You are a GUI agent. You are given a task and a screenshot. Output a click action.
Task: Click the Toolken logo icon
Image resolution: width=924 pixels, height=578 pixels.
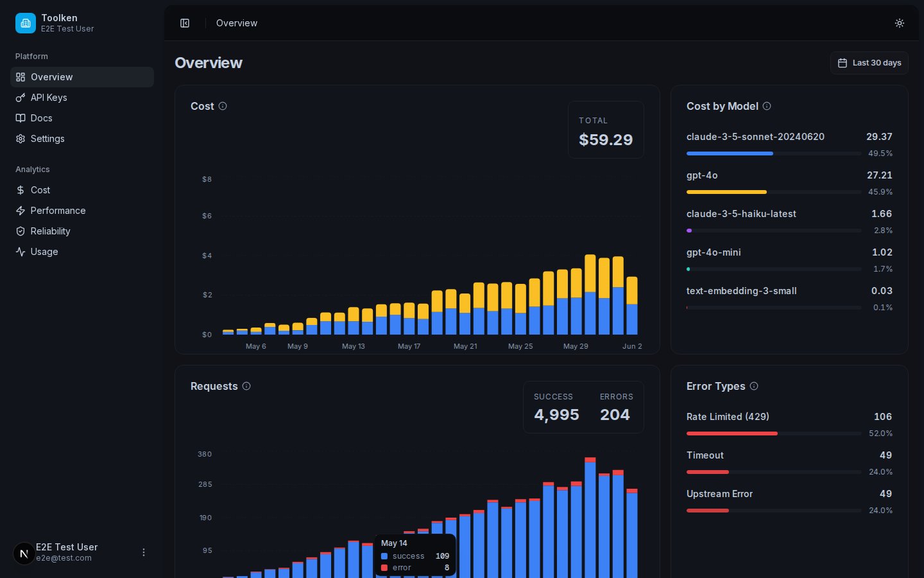pos(26,23)
